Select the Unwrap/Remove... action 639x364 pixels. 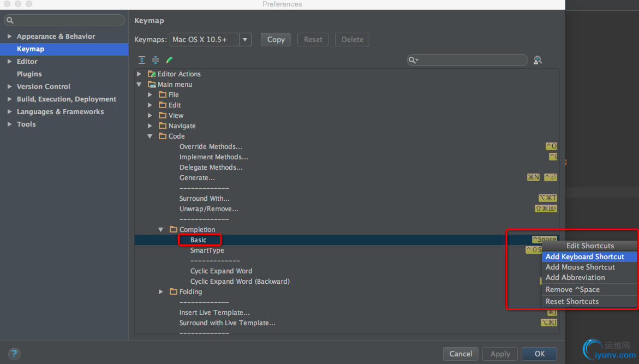click(x=208, y=208)
